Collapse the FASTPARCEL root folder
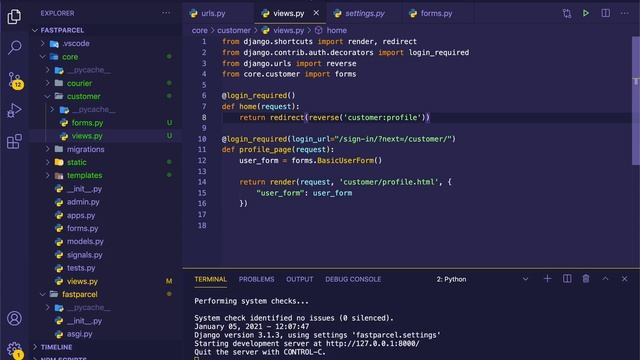The height and width of the screenshot is (360, 640). pyautogui.click(x=35, y=30)
